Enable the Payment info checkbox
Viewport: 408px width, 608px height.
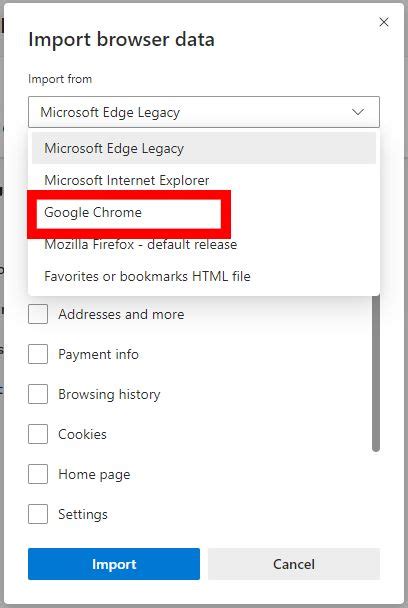click(38, 354)
